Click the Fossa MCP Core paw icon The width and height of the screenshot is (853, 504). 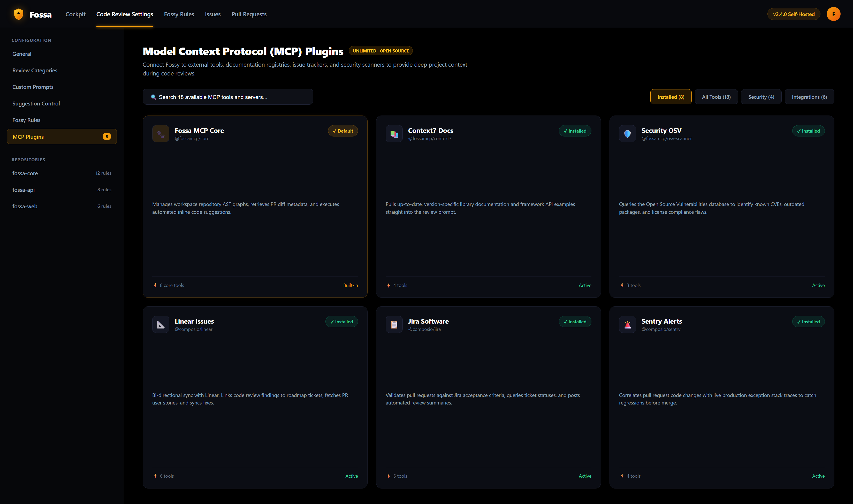click(x=161, y=134)
